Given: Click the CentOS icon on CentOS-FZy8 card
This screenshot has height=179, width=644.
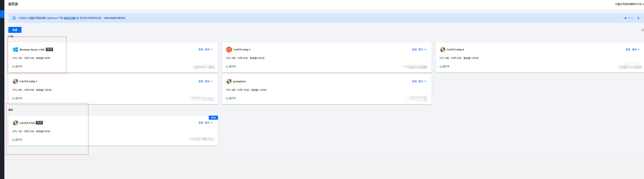Looking at the screenshot, I should (15, 123).
